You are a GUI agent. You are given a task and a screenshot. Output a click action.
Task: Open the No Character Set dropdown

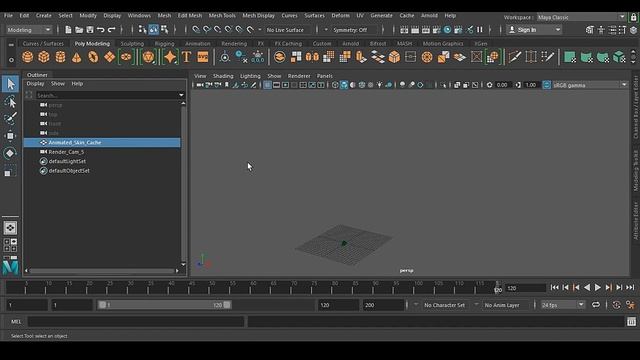(444, 305)
